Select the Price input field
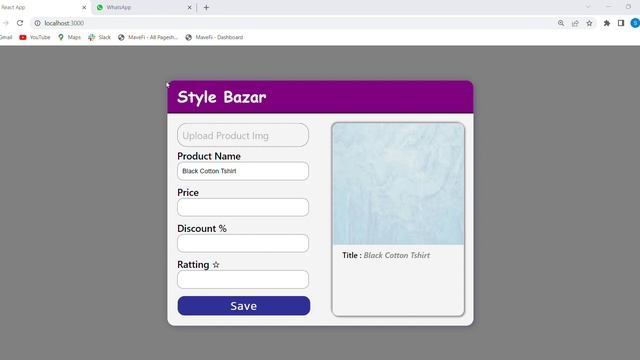 coord(243,207)
